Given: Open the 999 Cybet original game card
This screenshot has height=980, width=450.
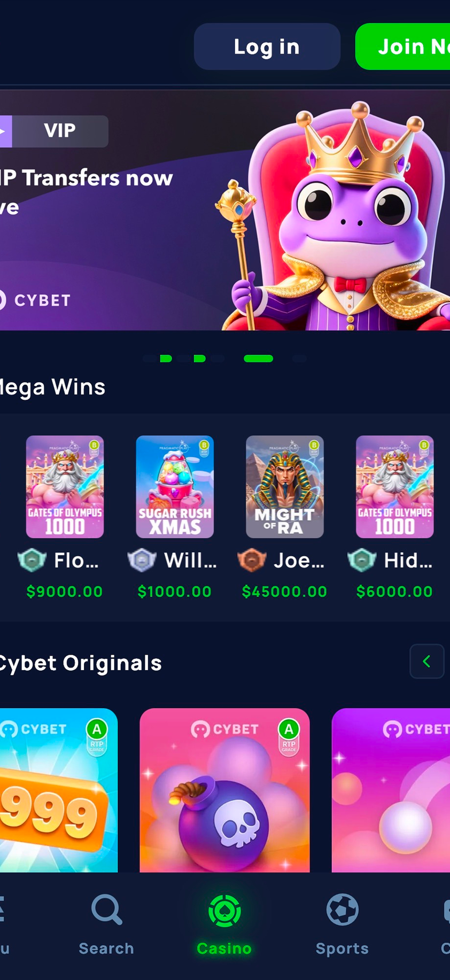Looking at the screenshot, I should pos(59,790).
